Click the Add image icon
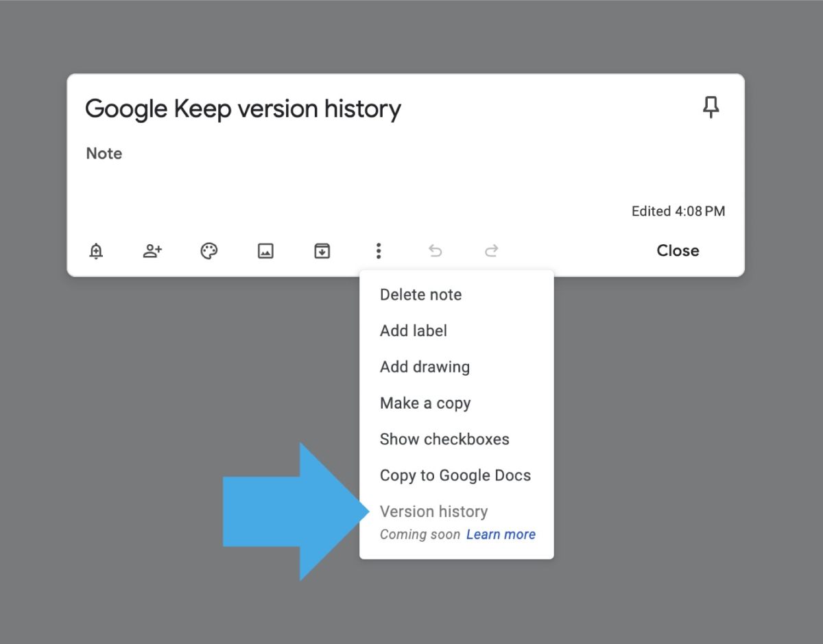This screenshot has width=823, height=644. coord(265,251)
